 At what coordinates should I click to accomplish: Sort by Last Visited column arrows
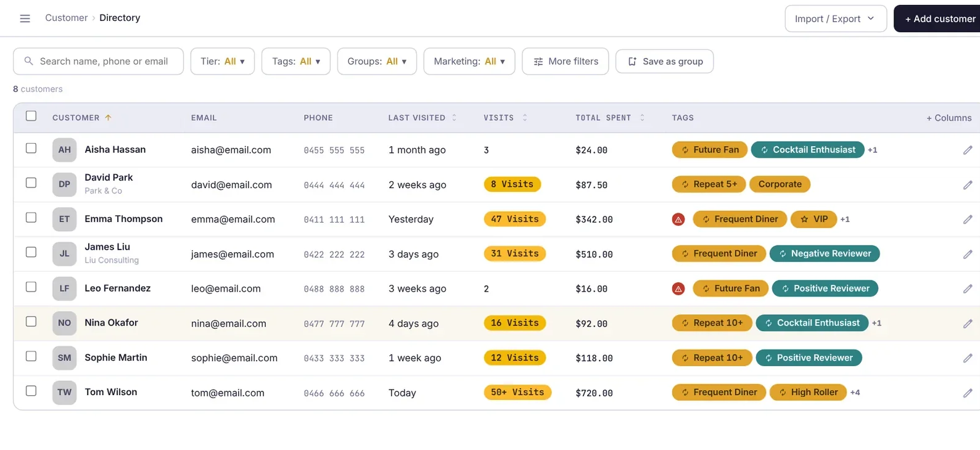point(455,118)
